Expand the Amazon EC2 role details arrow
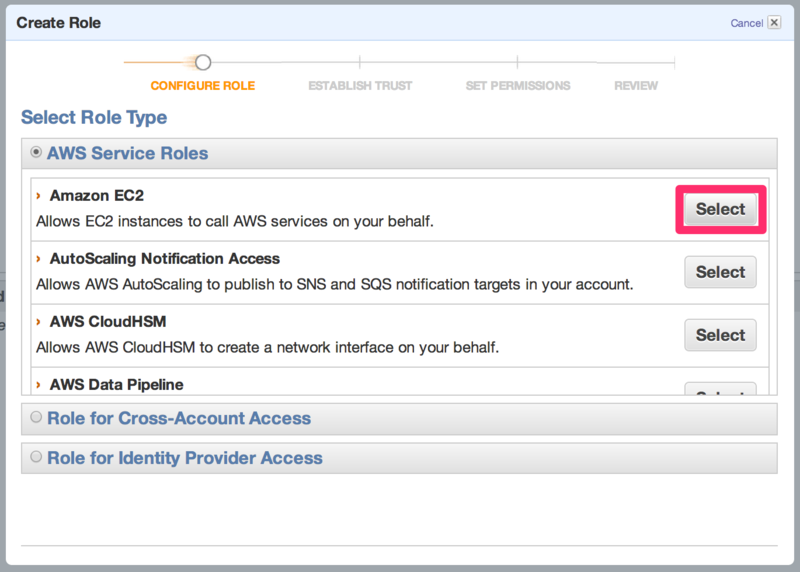 pos(38,195)
